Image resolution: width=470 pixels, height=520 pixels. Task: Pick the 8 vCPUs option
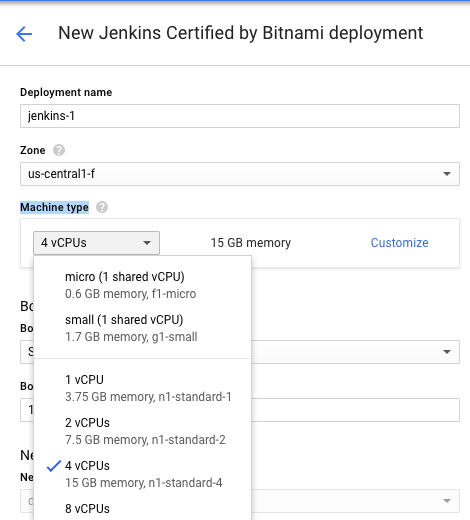coord(142,509)
